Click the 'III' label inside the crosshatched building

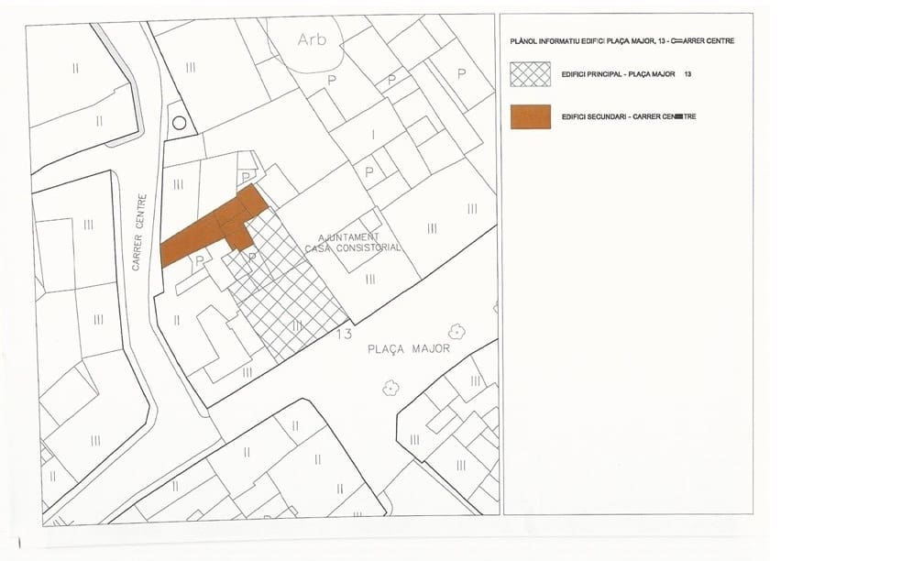[297, 324]
